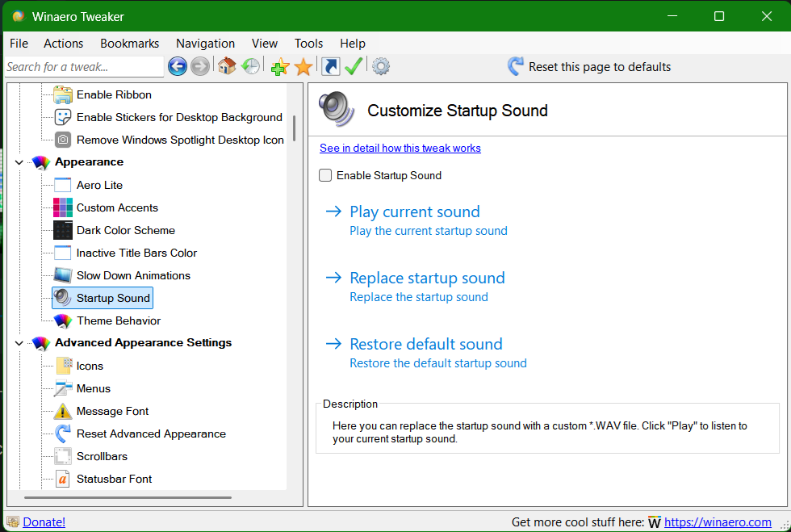Click the Reset Advanced Appearance arrow icon
The width and height of the screenshot is (791, 532).
[x=63, y=434]
